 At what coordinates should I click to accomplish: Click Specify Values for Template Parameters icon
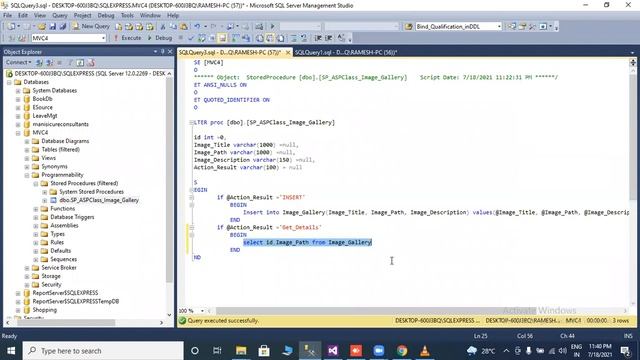[x=340, y=38]
